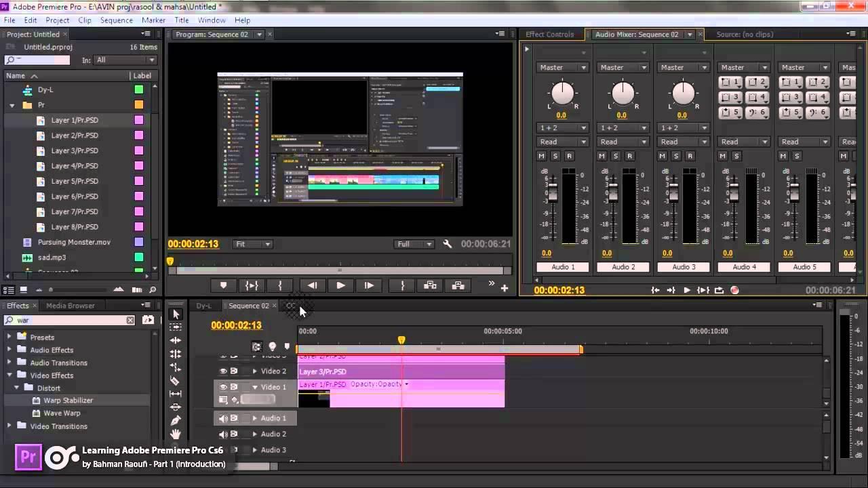Viewport: 868px width, 488px height.
Task: Click the Lift button
Action: tap(430, 285)
